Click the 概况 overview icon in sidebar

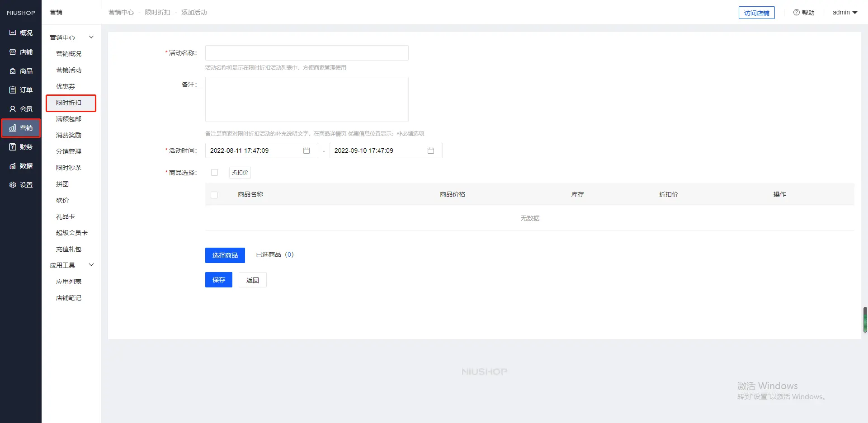(13, 33)
